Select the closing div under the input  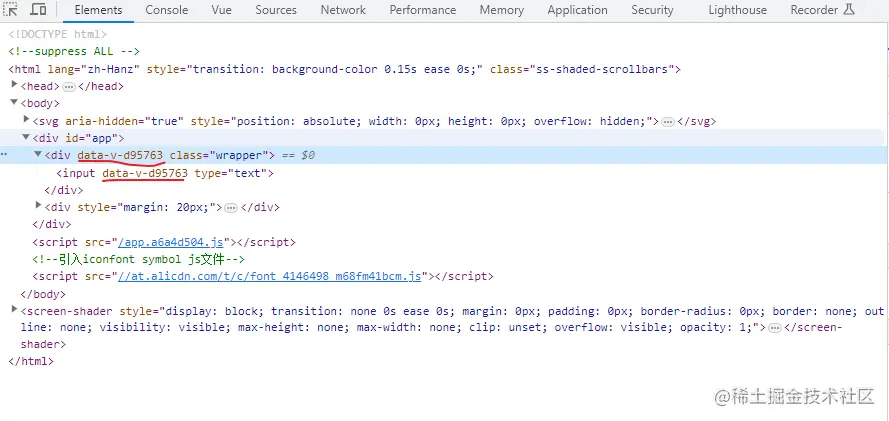64,190
